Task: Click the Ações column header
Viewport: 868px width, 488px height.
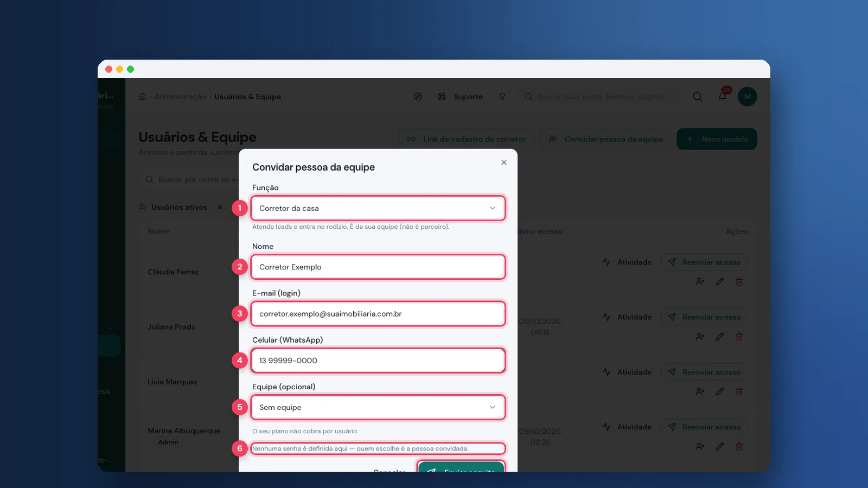Action: (737, 231)
